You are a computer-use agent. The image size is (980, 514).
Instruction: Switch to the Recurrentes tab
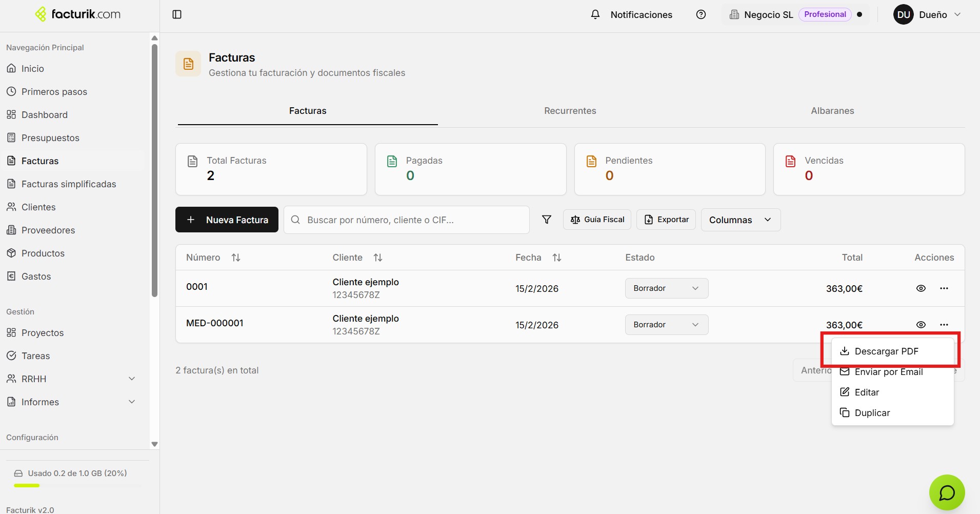[x=570, y=111]
